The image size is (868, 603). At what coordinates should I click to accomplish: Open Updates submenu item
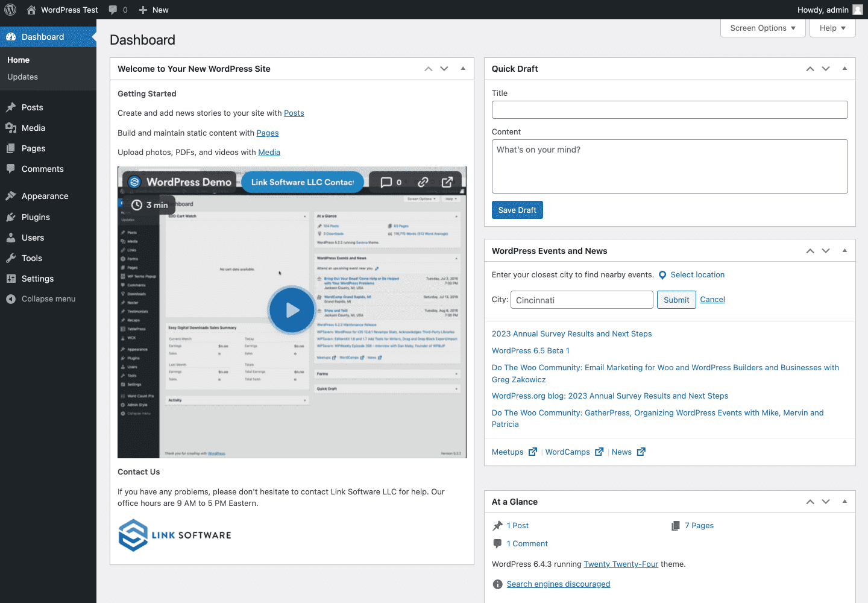click(x=23, y=77)
